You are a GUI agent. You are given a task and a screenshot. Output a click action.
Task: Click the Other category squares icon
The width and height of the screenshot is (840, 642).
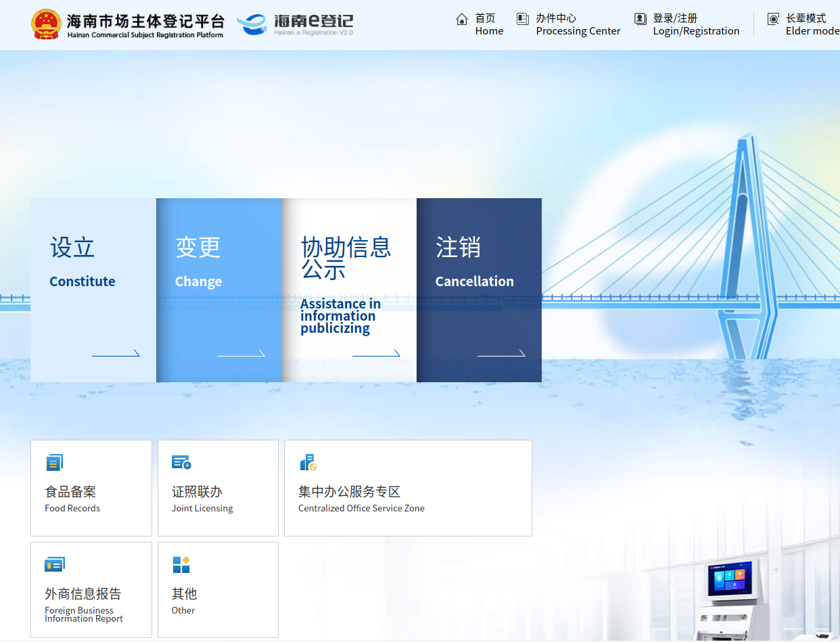[181, 564]
